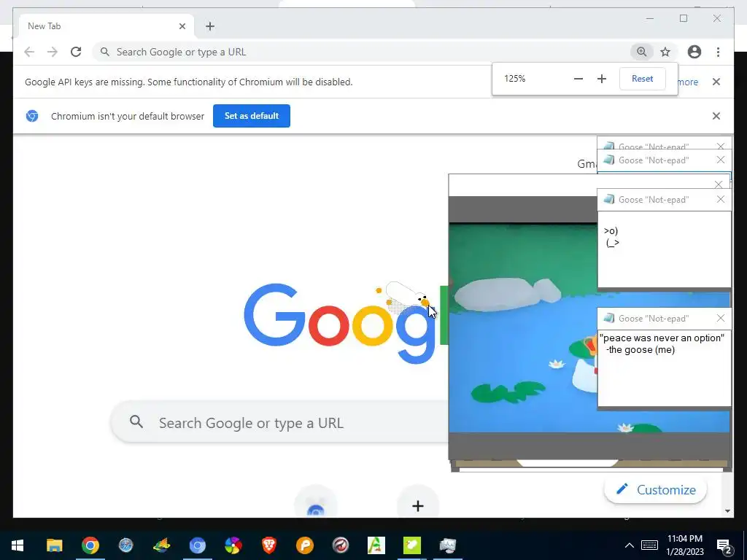Open the profile avatar menu

coord(694,52)
